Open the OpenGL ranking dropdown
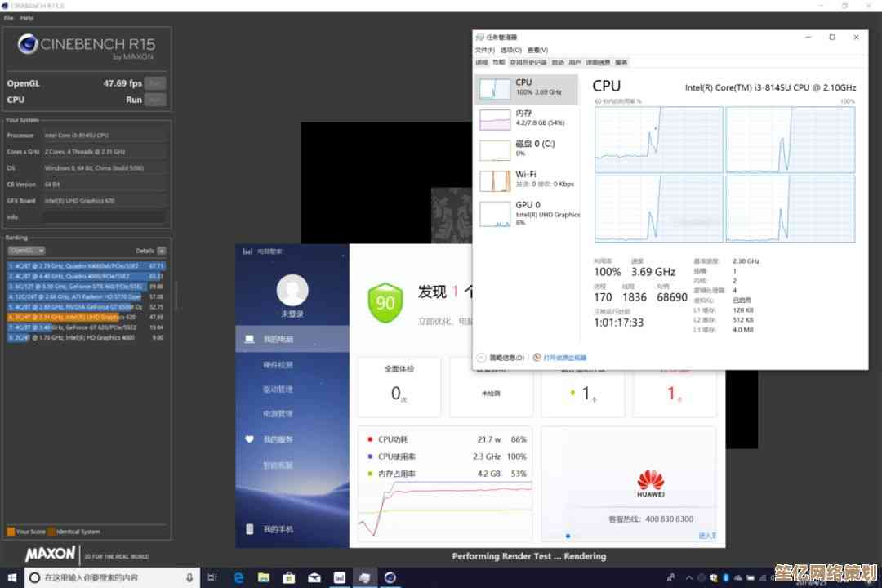This screenshot has width=882, height=588. pos(27,251)
